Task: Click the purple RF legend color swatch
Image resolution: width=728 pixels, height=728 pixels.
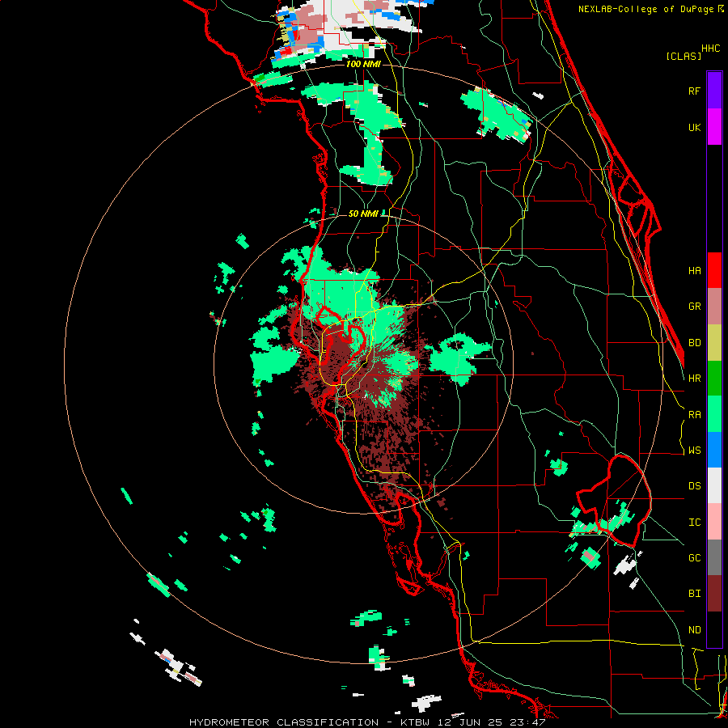Action: pyautogui.click(x=714, y=90)
